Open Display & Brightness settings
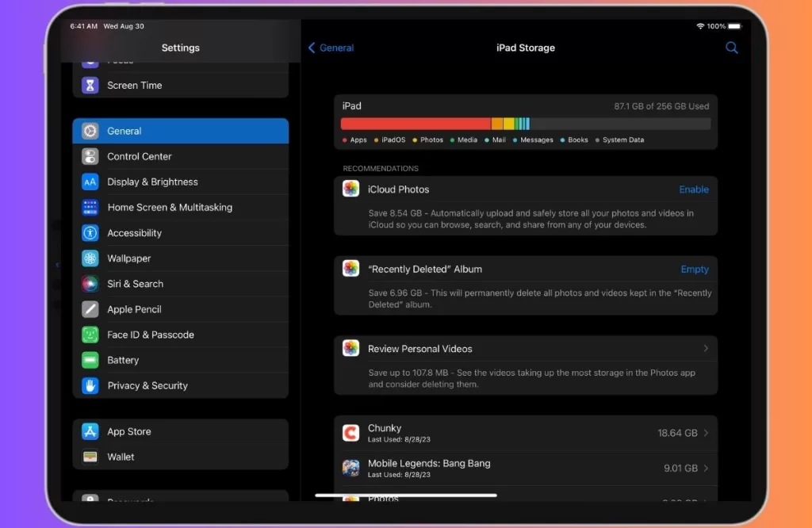 (180, 182)
